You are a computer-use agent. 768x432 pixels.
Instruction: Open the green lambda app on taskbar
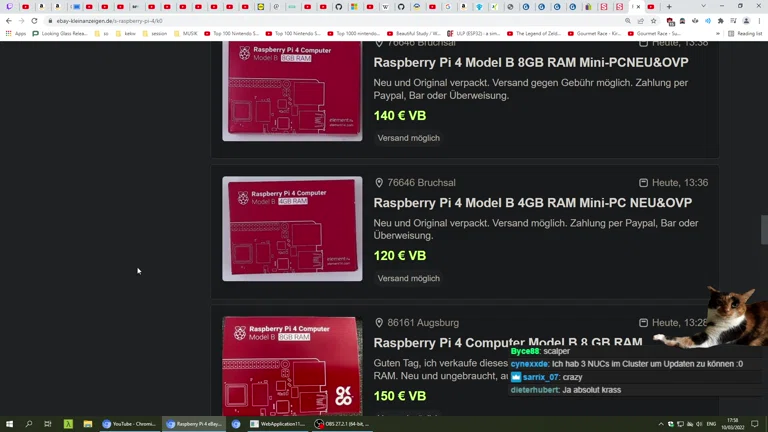[x=68, y=424]
